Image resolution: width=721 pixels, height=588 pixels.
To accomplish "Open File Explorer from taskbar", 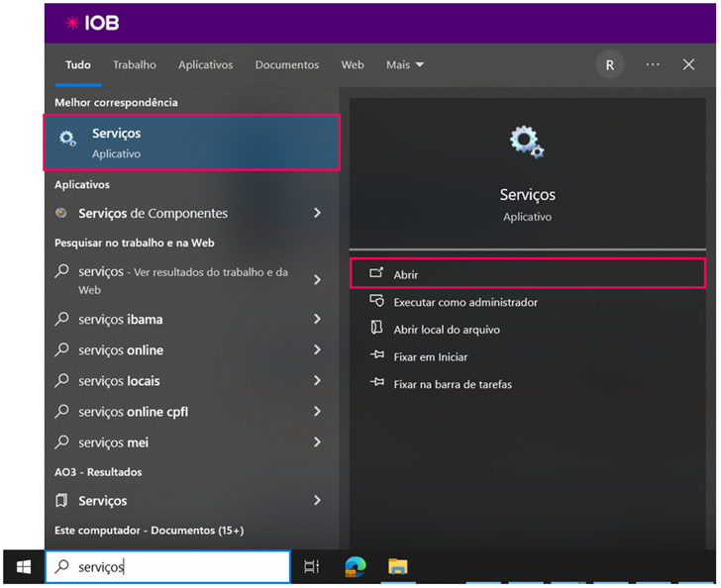I will tap(397, 566).
